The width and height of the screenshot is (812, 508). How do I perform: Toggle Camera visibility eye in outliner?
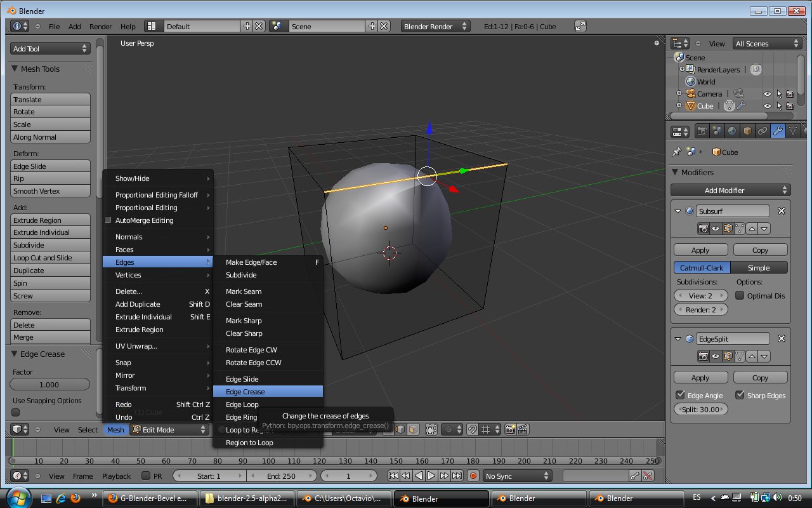coord(768,94)
